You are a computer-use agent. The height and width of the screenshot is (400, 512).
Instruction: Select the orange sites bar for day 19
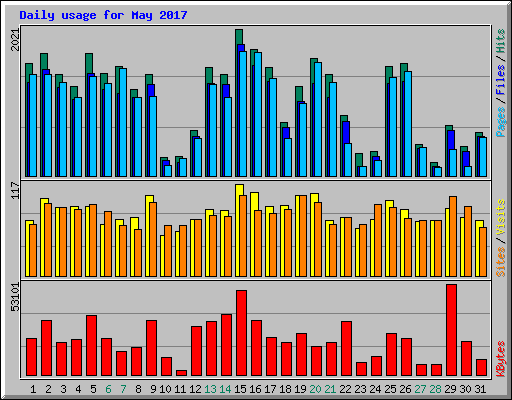(x=303, y=236)
